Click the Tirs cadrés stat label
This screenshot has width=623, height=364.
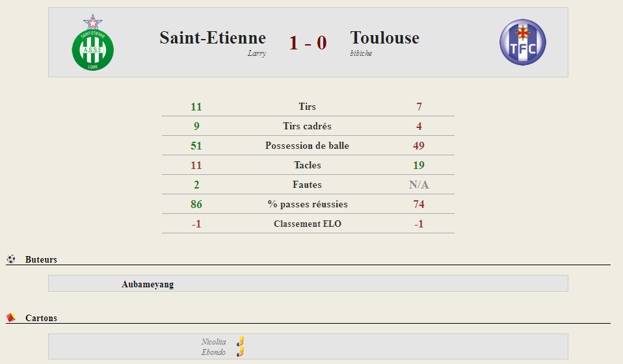(307, 126)
